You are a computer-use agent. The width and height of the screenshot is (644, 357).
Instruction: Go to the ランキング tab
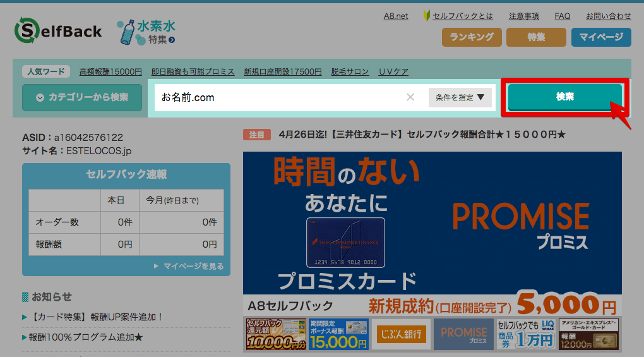tap(472, 37)
